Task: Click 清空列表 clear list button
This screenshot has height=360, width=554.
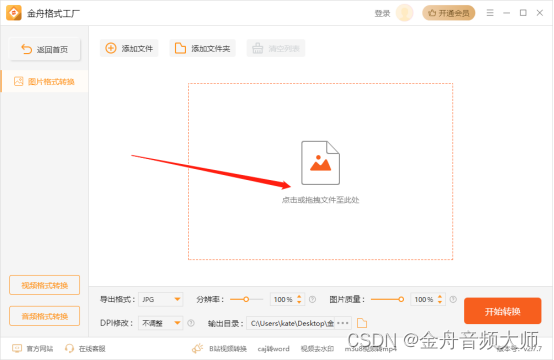Action: [x=276, y=48]
